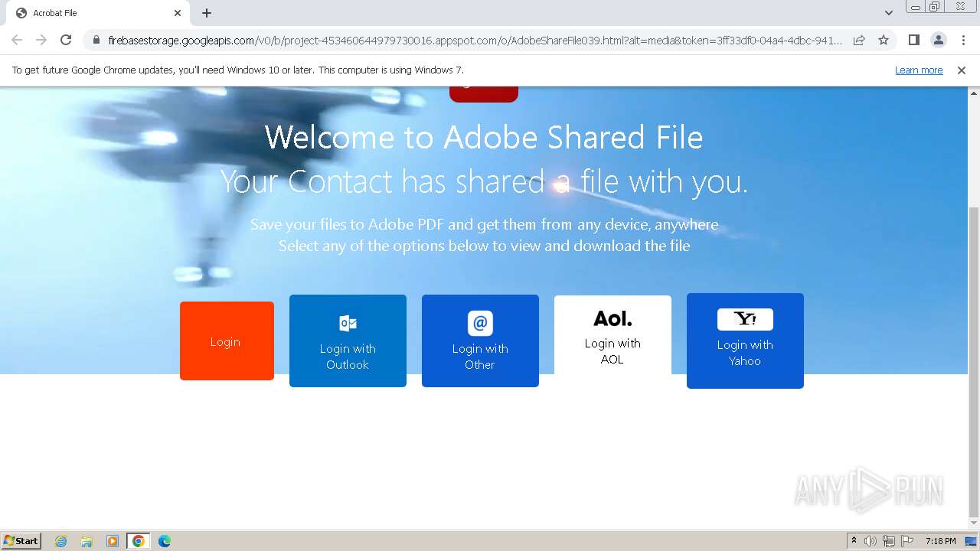Expand the tab search dropdown
The height and width of the screenshot is (551, 980).
[x=888, y=13]
